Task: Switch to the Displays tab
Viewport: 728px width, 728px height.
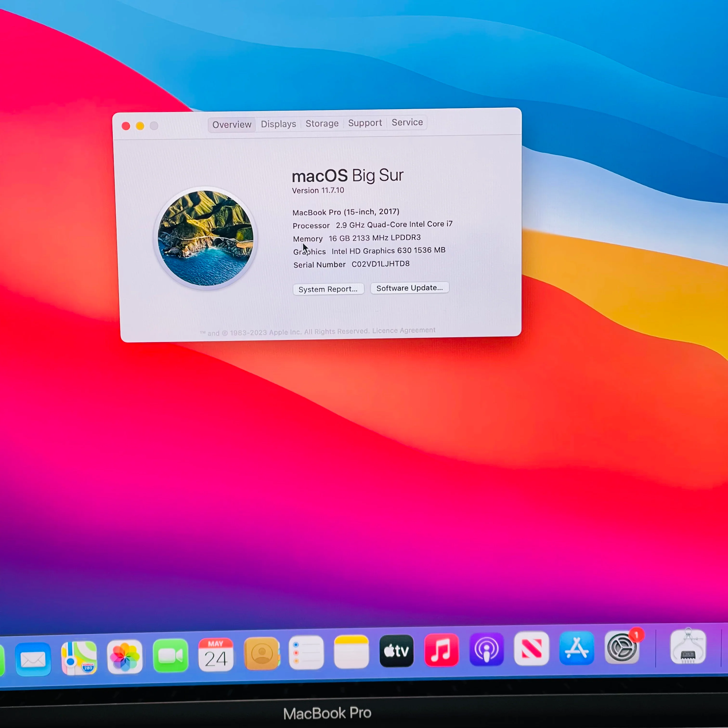Action: pyautogui.click(x=279, y=124)
